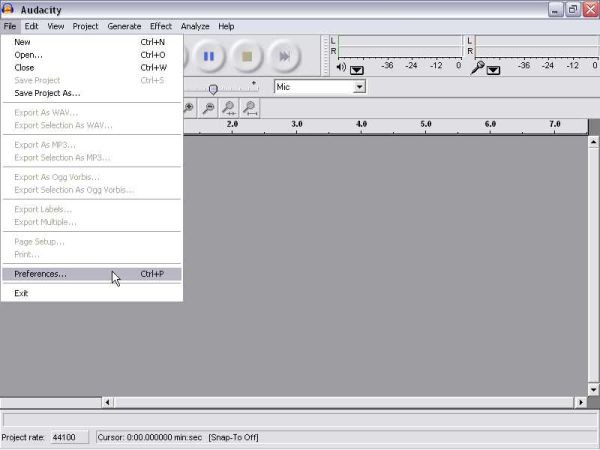Select New from the File menu
Screen dimensions: 600x450
pyautogui.click(x=92, y=42)
